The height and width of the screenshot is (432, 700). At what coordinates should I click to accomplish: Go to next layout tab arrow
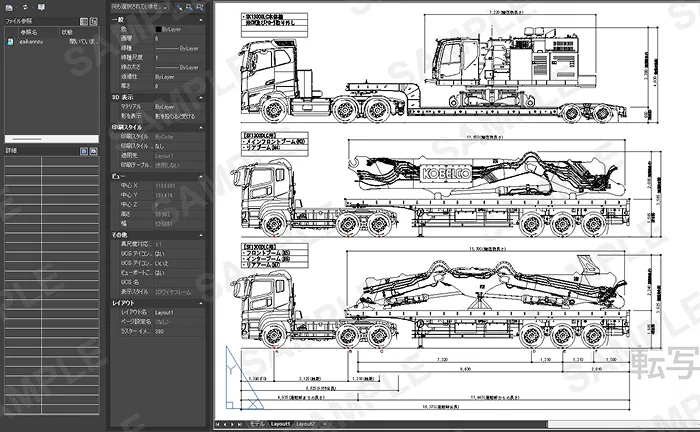click(232, 424)
